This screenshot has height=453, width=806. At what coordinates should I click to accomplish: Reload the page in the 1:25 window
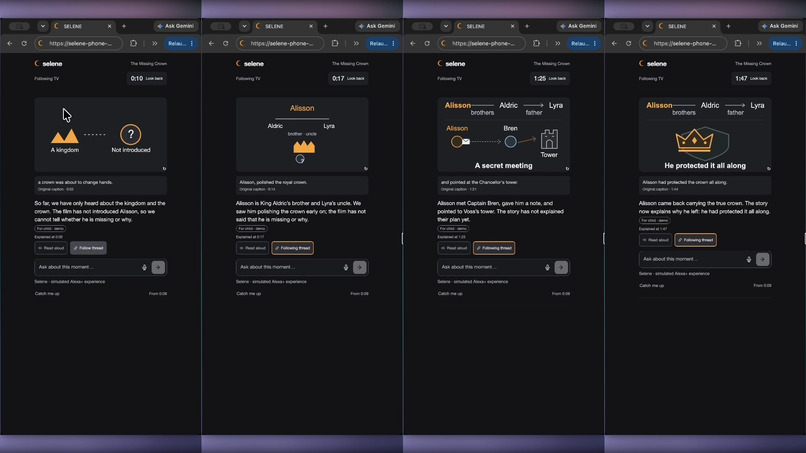427,44
